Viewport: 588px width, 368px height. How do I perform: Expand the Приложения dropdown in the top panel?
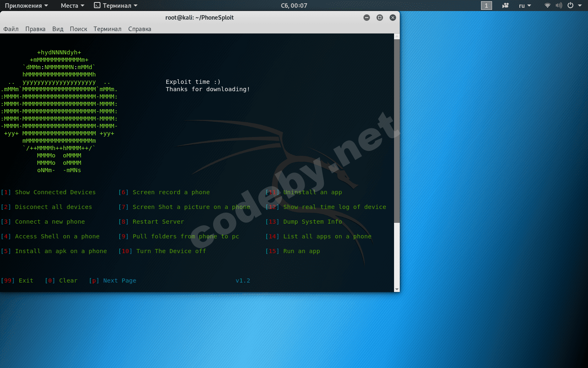point(26,6)
